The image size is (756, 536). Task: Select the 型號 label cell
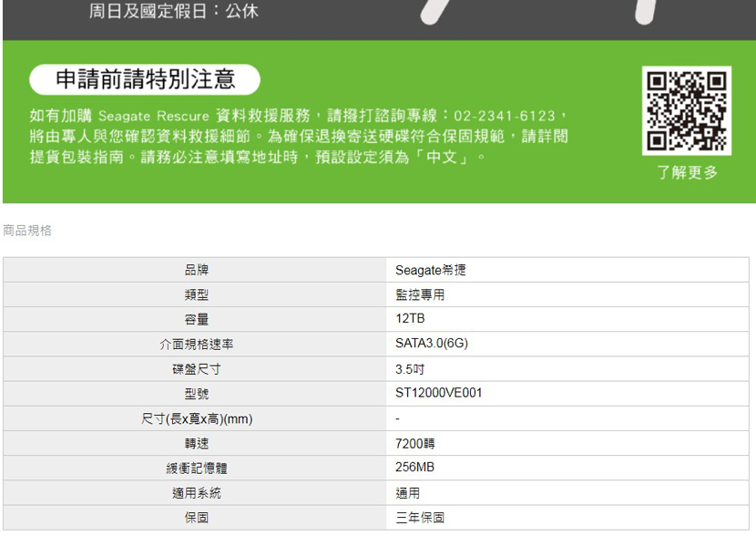pyautogui.click(x=195, y=394)
